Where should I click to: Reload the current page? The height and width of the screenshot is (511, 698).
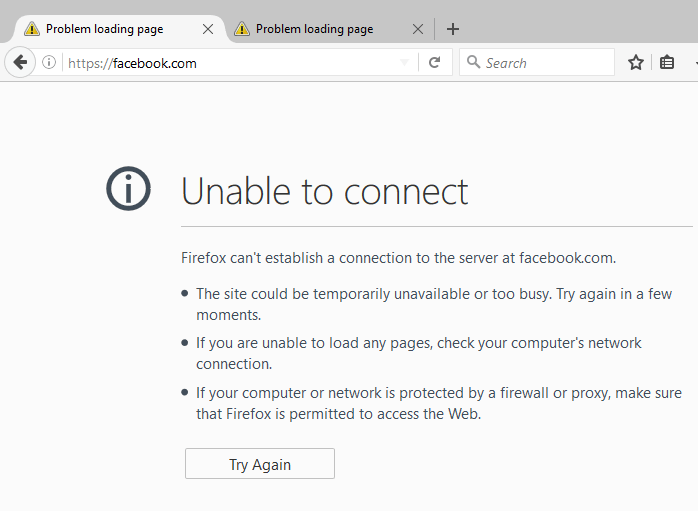pyautogui.click(x=435, y=62)
